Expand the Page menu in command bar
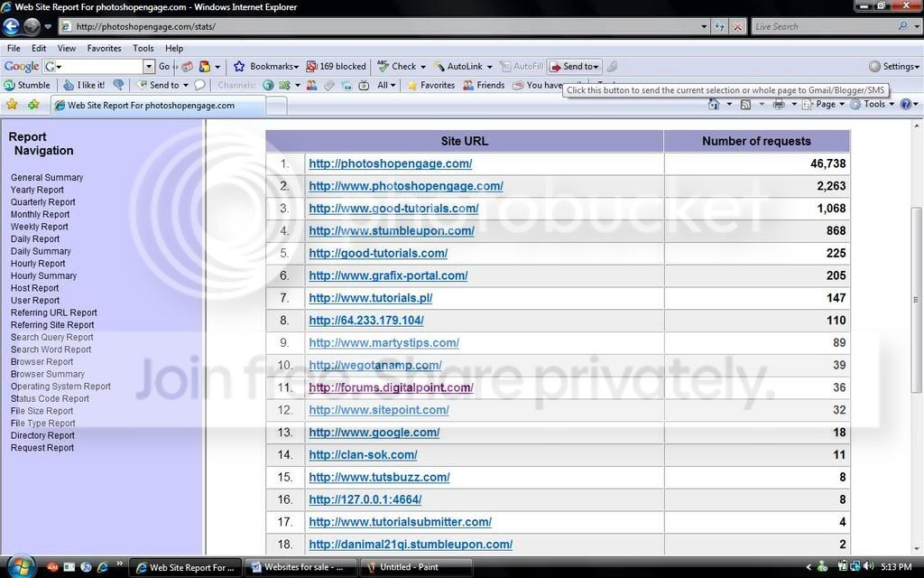The image size is (924, 578). click(x=824, y=105)
